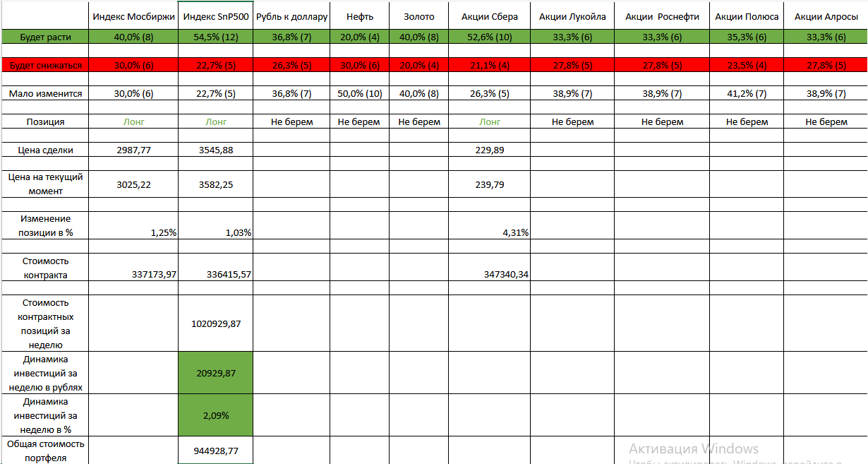
Task: Select the deal price 2987,77
Action: (x=133, y=150)
